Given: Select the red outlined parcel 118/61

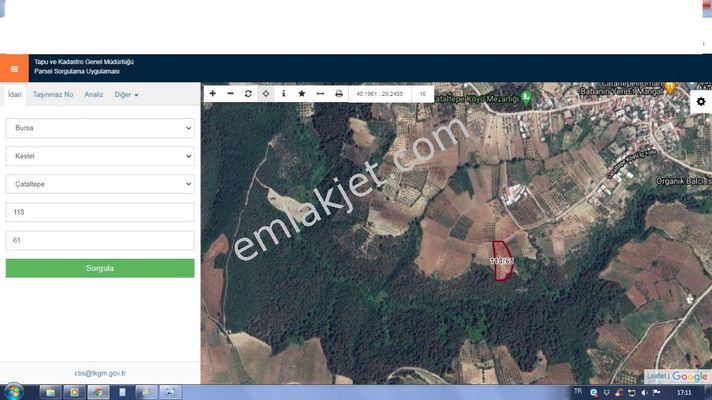Looking at the screenshot, I should [503, 261].
